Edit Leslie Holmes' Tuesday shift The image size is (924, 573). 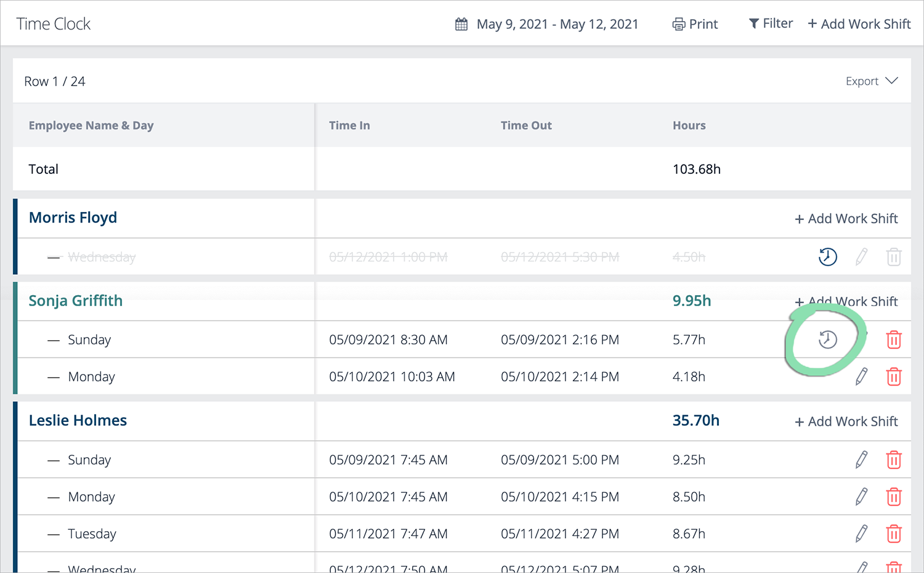(x=862, y=534)
